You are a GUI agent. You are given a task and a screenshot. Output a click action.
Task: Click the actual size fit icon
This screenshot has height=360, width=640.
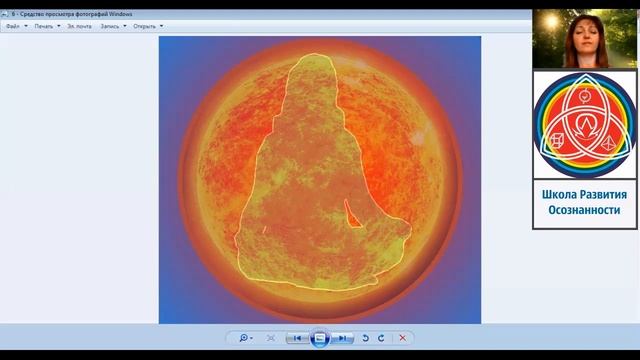tap(271, 338)
